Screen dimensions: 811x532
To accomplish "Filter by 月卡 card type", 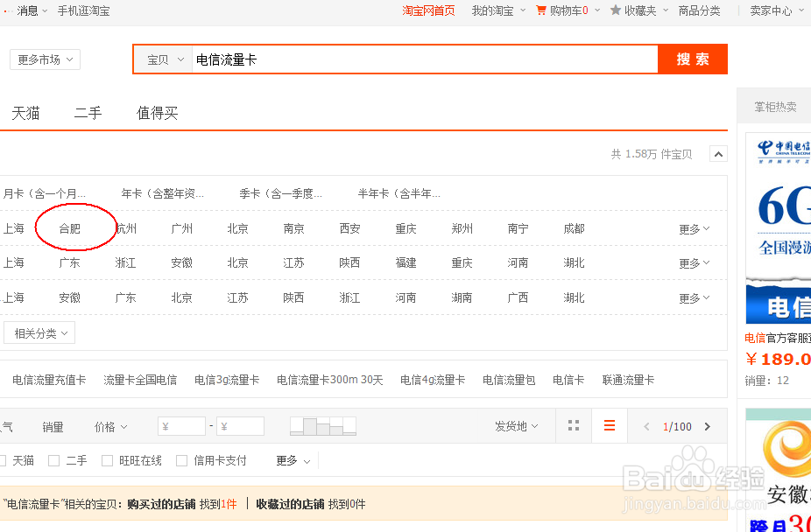I will click(45, 193).
